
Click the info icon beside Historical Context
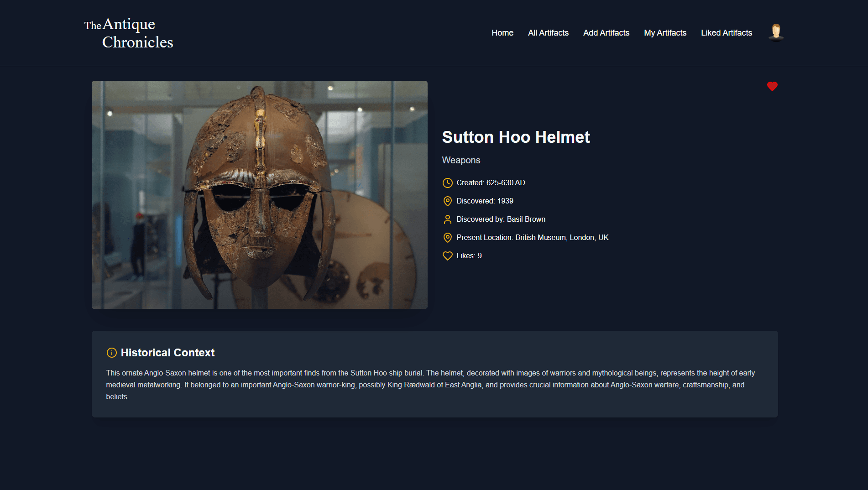tap(111, 352)
